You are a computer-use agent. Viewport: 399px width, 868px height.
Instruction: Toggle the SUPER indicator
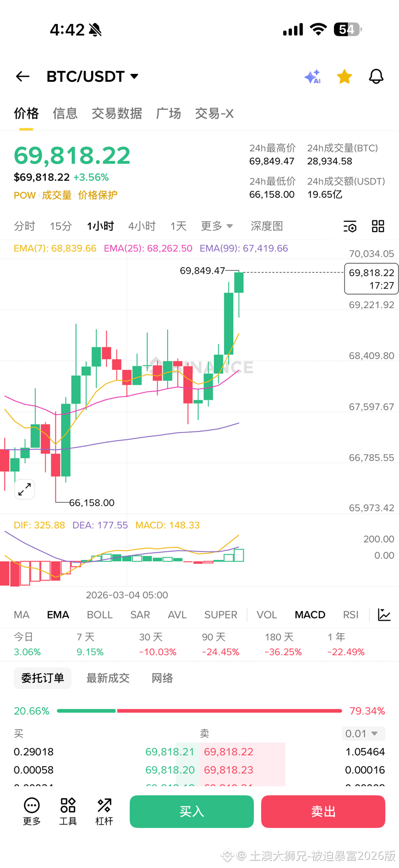221,615
